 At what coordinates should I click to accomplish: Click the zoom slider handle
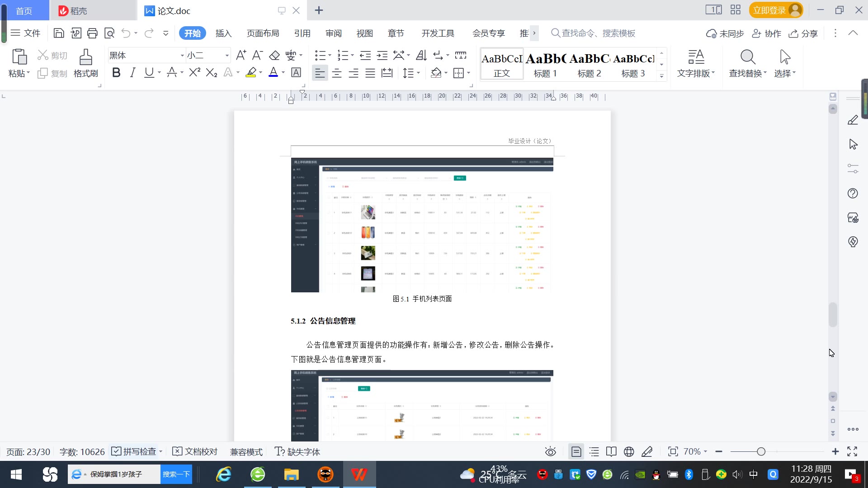761,451
